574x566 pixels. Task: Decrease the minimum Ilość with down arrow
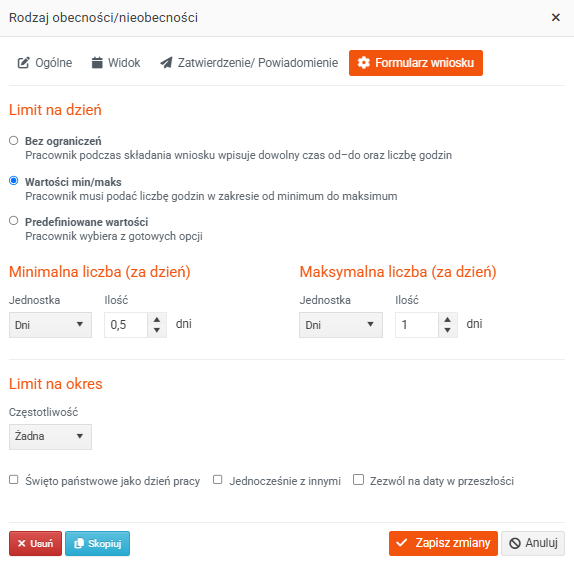point(157,330)
